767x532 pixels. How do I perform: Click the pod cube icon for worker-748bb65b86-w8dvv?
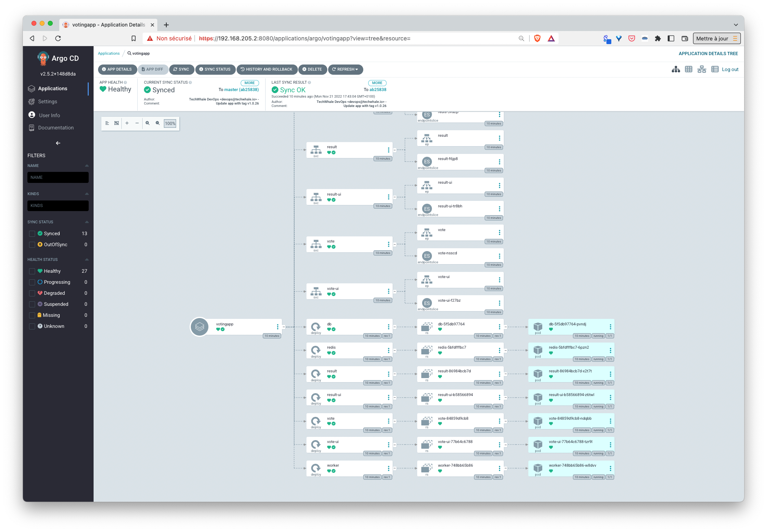point(538,468)
